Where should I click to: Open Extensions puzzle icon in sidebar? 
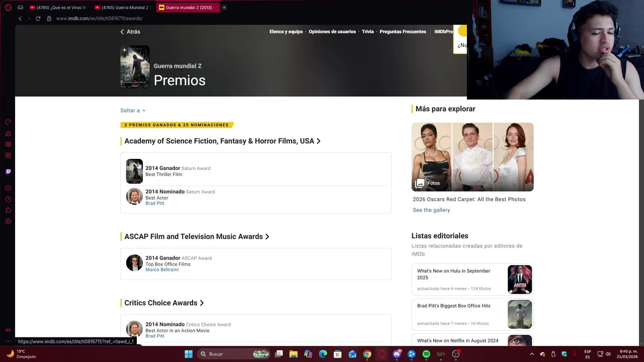8,211
